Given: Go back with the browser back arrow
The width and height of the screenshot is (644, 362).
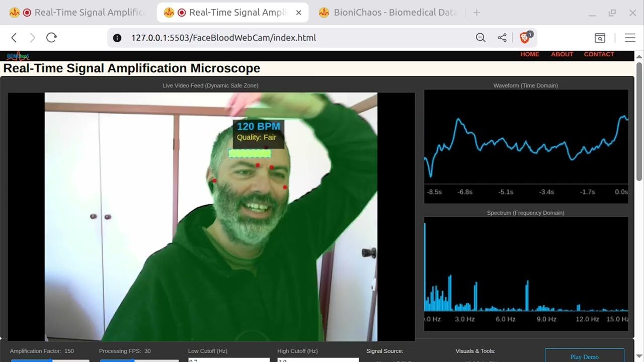Looking at the screenshot, I should (x=14, y=38).
